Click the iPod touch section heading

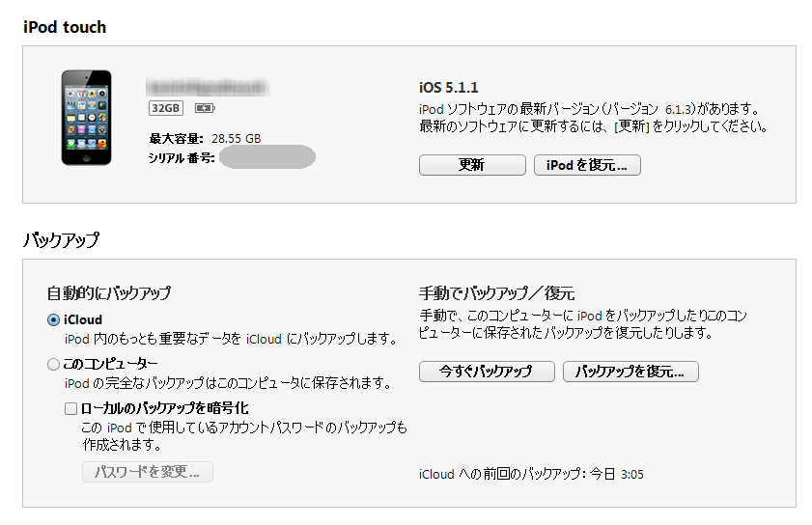65,27
